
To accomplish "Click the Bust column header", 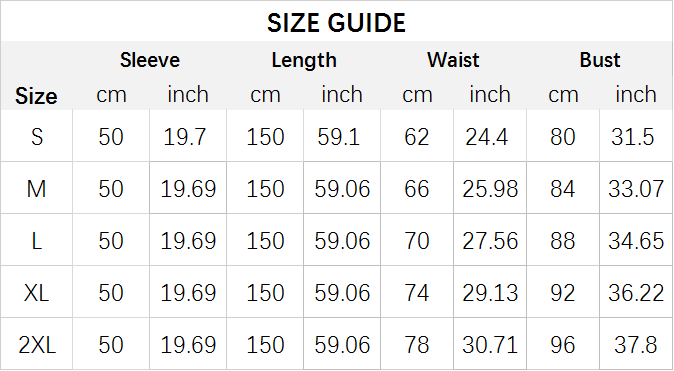I will pos(600,60).
